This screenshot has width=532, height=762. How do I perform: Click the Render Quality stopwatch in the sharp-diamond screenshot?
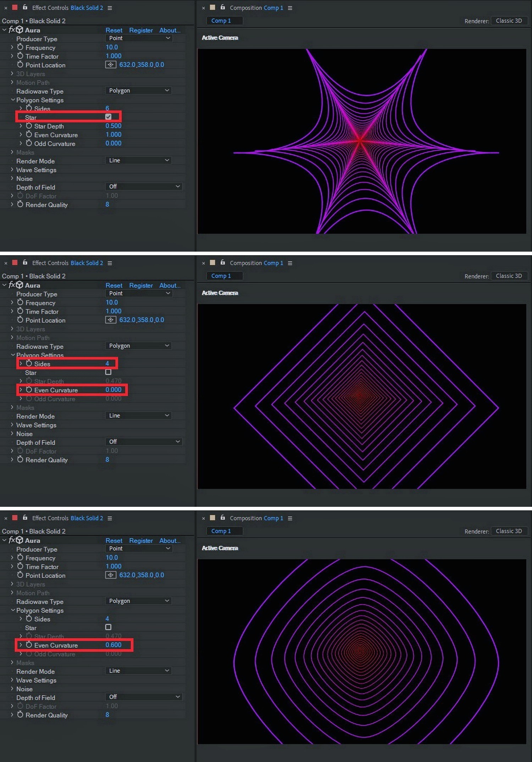tap(20, 460)
